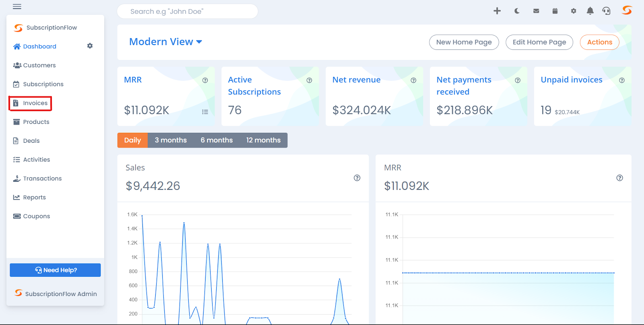644x325 pixels.
Task: Click the plus add-new icon
Action: (x=497, y=11)
